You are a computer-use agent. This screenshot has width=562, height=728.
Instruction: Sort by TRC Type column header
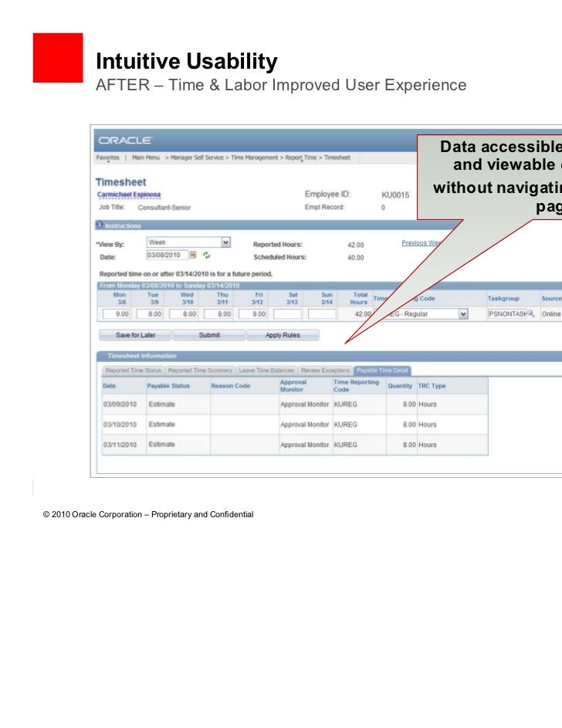432,386
